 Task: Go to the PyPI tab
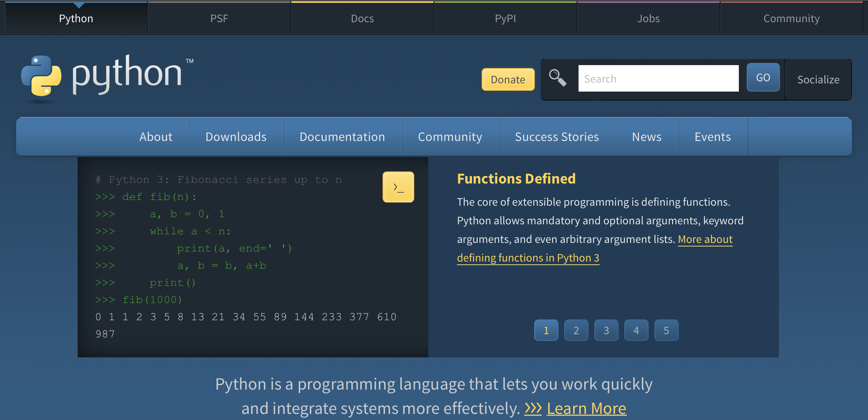[506, 18]
